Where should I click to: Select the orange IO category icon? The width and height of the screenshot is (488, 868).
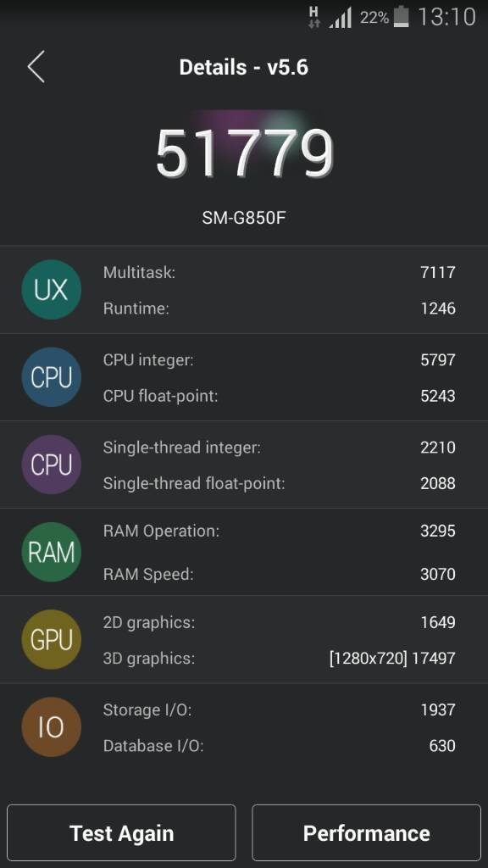[x=52, y=726]
